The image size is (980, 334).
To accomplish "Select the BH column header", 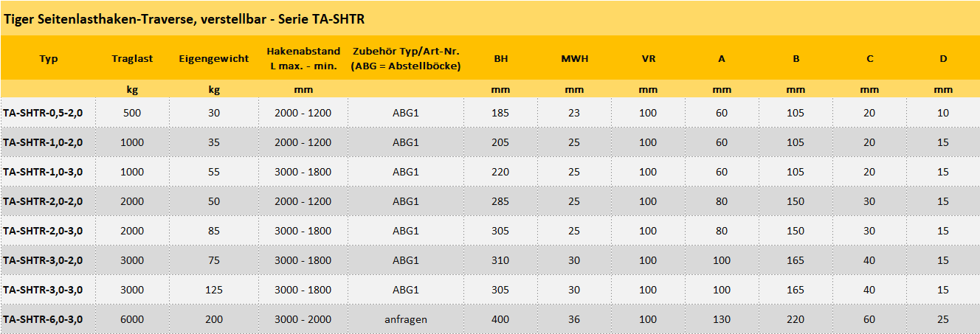I will pos(500,58).
